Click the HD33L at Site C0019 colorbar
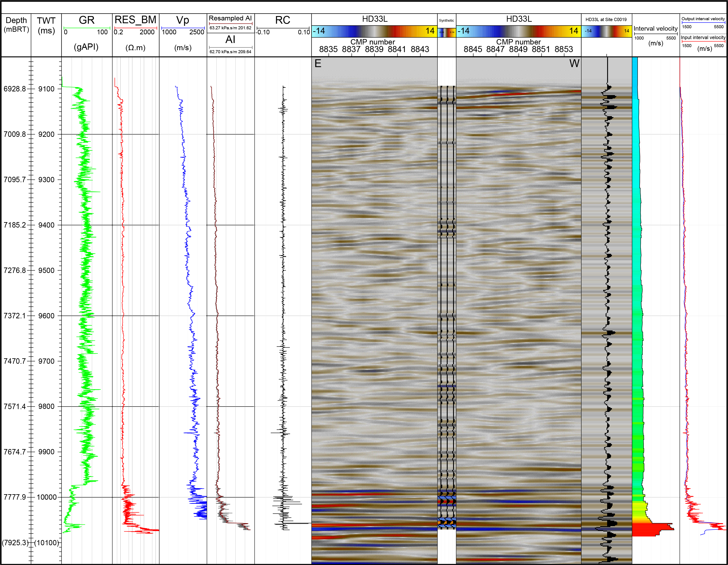Image resolution: width=728 pixels, height=565 pixels. pyautogui.click(x=606, y=31)
